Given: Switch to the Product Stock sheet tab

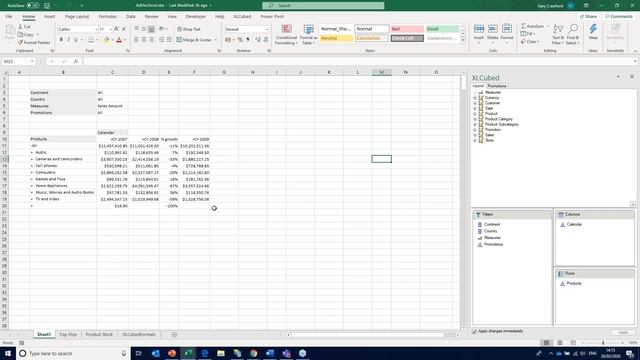Looking at the screenshot, I should tap(99, 334).
